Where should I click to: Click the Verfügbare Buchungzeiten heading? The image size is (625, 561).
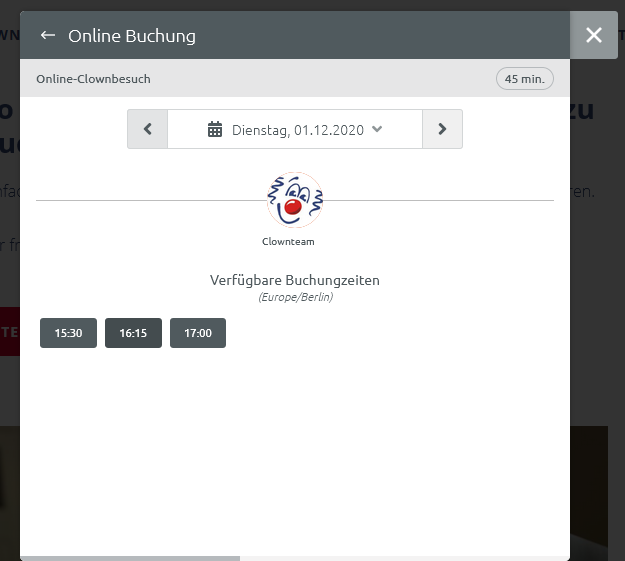(295, 280)
